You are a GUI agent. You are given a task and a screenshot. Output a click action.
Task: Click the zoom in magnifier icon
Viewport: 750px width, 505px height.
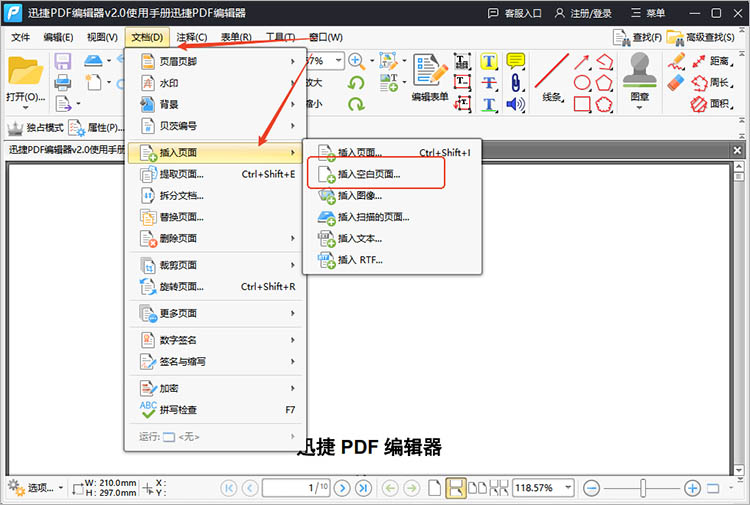pyautogui.click(x=355, y=61)
